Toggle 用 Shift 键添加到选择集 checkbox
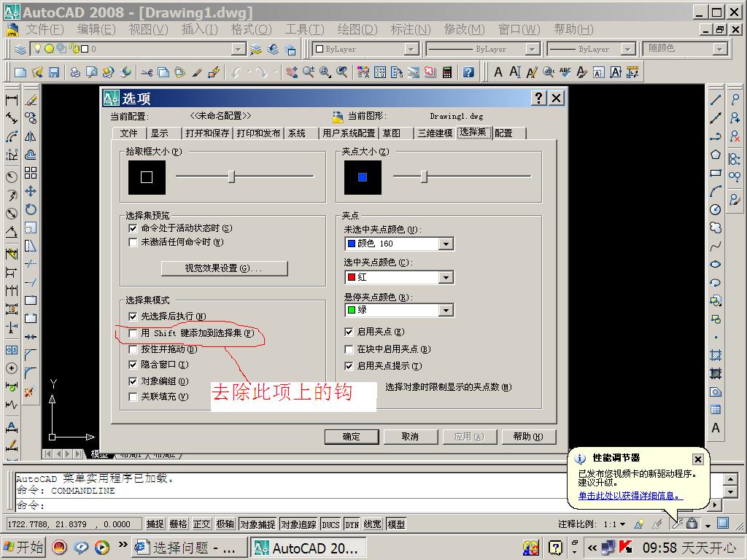The image size is (747, 560). (x=133, y=333)
